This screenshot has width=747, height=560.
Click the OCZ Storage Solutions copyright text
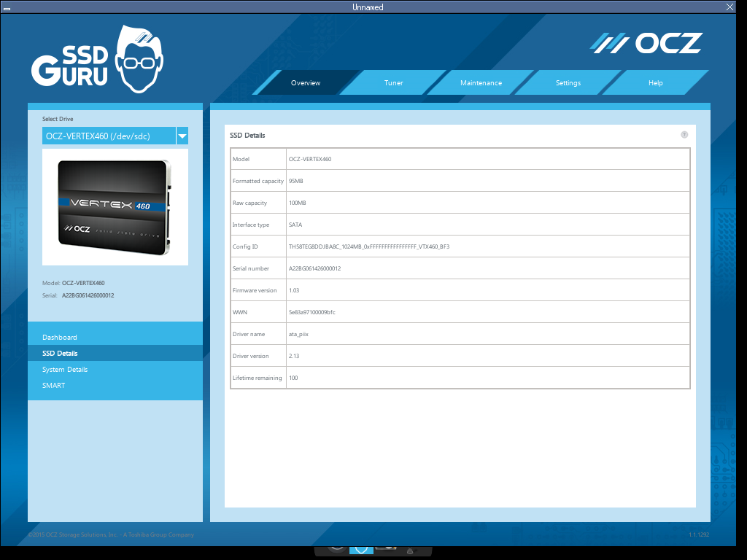(x=111, y=534)
